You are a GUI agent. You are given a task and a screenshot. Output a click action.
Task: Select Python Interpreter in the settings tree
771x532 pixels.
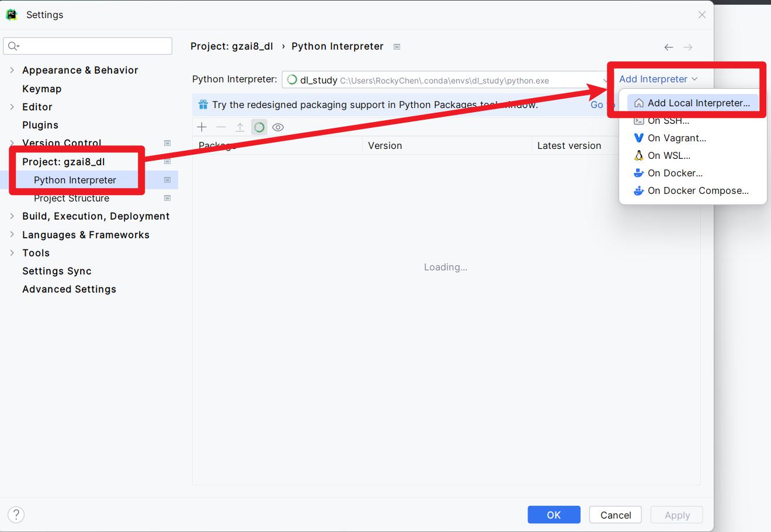tap(75, 180)
